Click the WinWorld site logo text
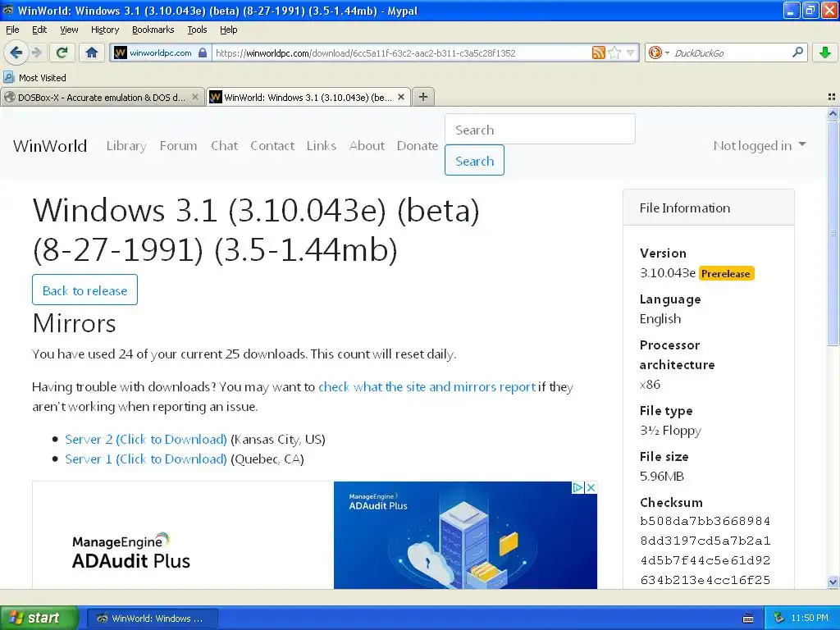This screenshot has width=840, height=630. click(50, 146)
